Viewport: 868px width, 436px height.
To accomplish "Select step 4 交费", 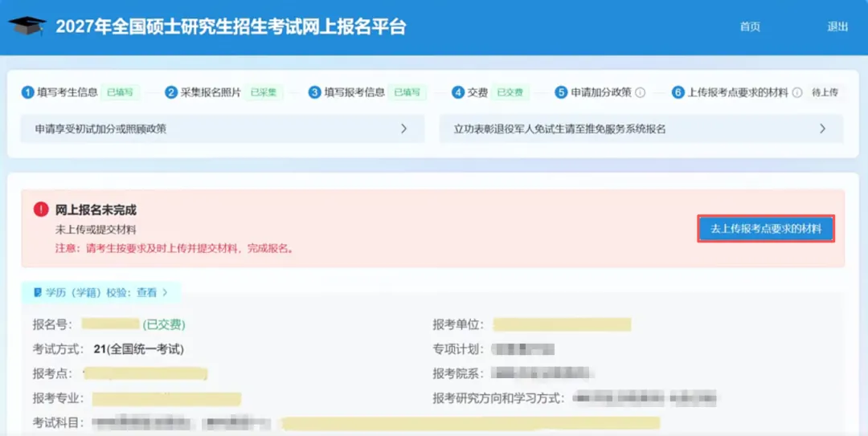I will (469, 92).
